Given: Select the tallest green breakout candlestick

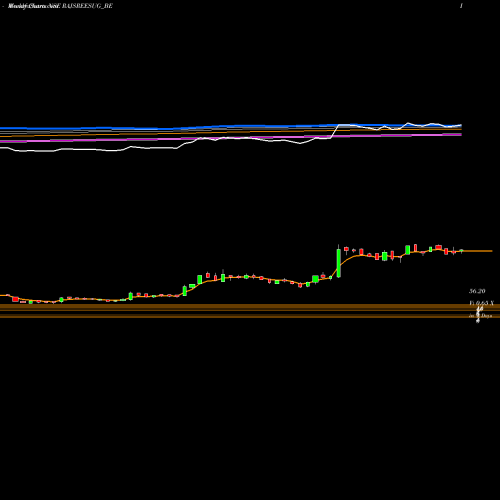Looking at the screenshot, I should [x=339, y=262].
